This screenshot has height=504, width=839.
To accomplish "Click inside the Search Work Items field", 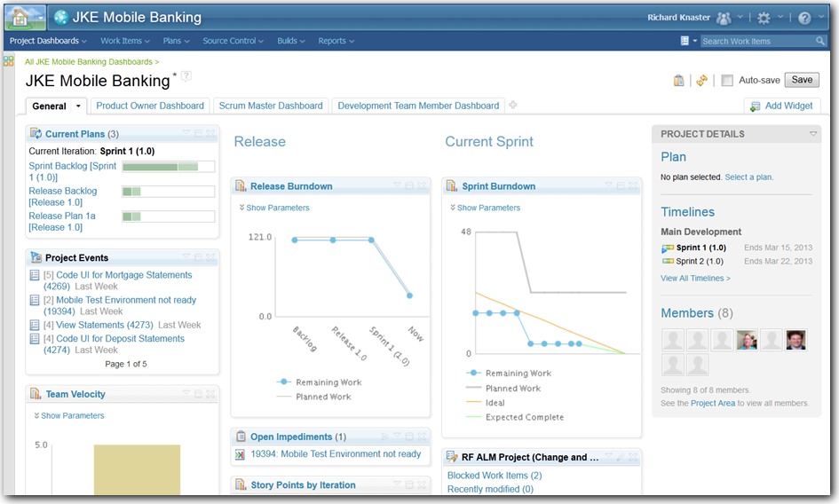I will [756, 41].
